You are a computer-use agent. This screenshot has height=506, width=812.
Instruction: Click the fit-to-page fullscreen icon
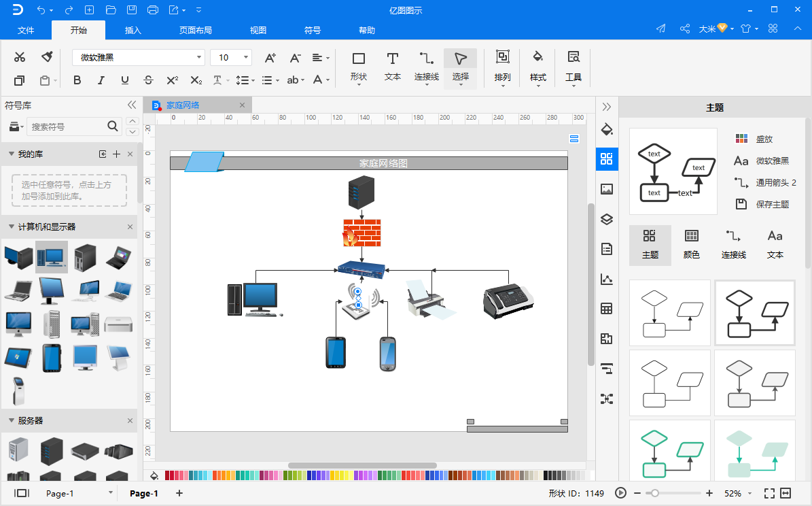[x=770, y=493]
